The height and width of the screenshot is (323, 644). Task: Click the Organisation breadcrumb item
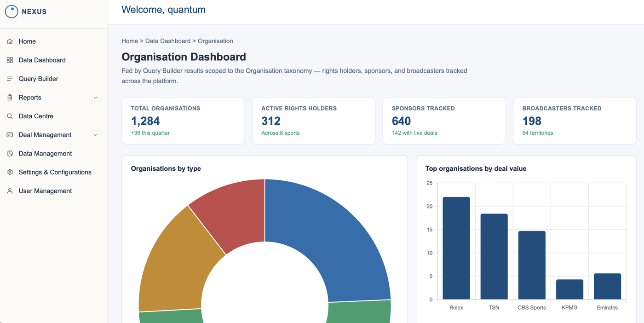(x=215, y=41)
